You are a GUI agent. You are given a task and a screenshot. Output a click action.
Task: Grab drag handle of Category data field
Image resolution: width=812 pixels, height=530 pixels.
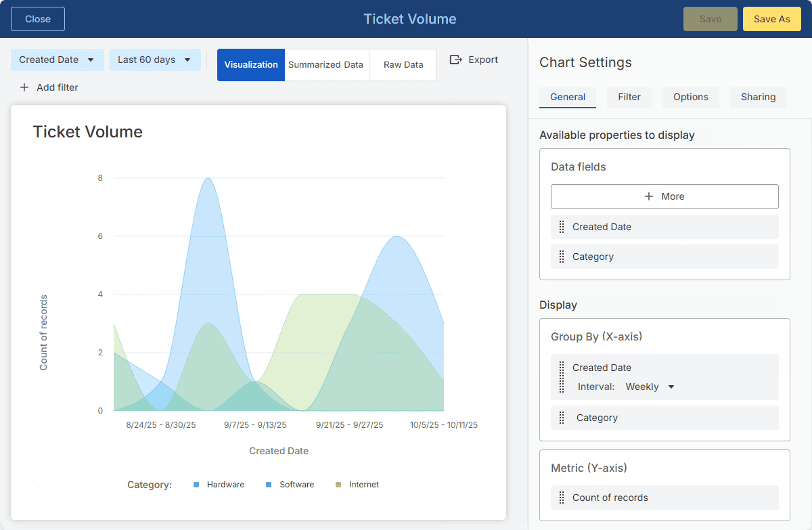[x=562, y=257]
